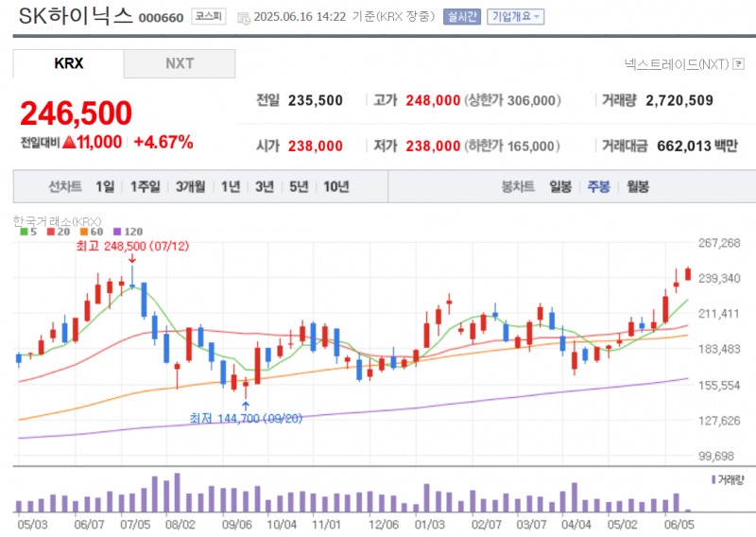Click the 최고 248,500 high marker on chart

click(130, 246)
